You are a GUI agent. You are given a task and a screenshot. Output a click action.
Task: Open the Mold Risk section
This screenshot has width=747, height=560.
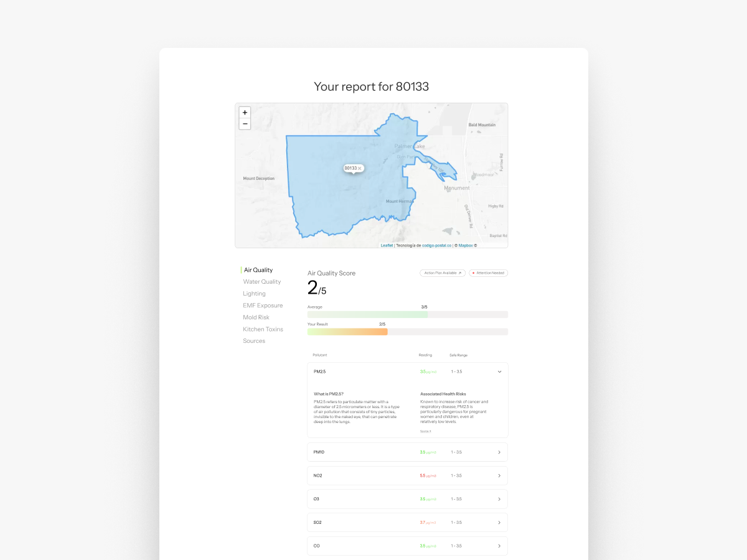coord(256,317)
